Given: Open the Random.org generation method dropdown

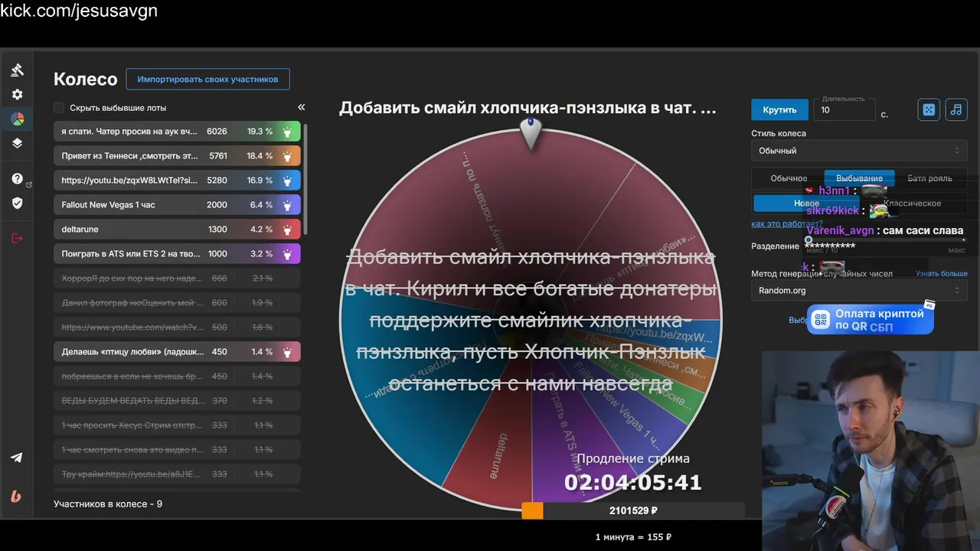Looking at the screenshot, I should coord(859,290).
